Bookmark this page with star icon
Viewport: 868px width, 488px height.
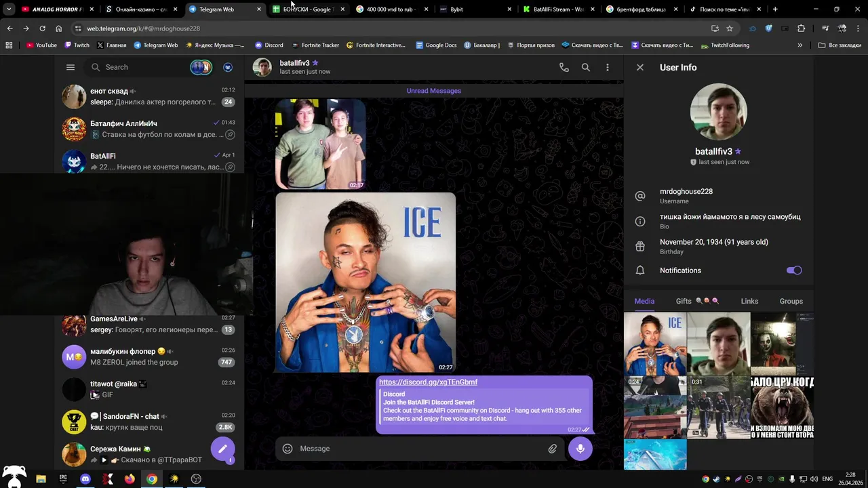(x=730, y=28)
